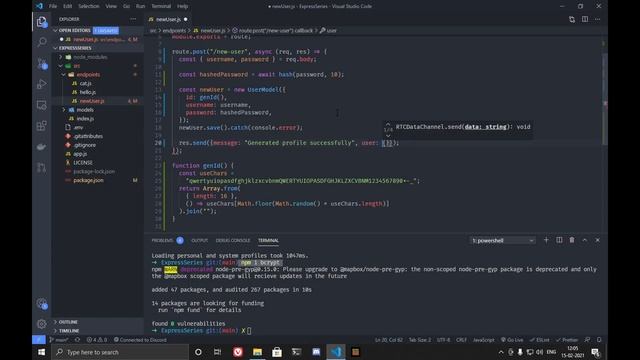Split the terminal pane
640x360 pixels.
(x=559, y=240)
